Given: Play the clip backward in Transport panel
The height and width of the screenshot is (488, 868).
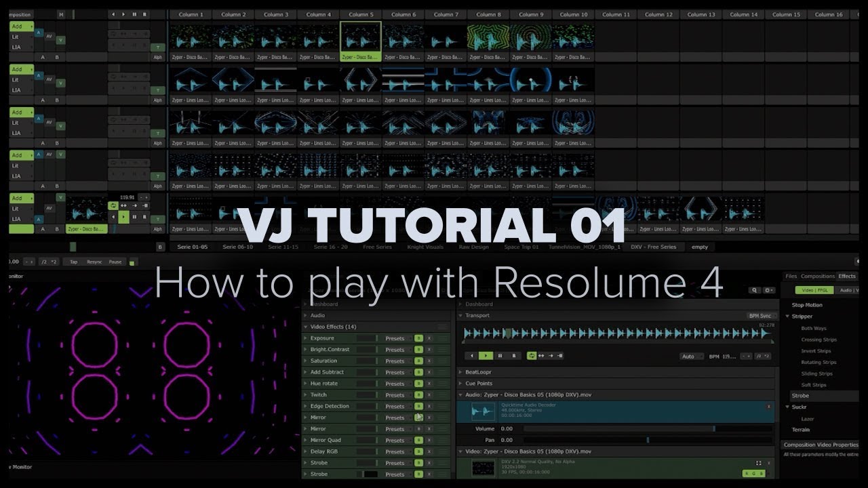Looking at the screenshot, I should point(472,355).
